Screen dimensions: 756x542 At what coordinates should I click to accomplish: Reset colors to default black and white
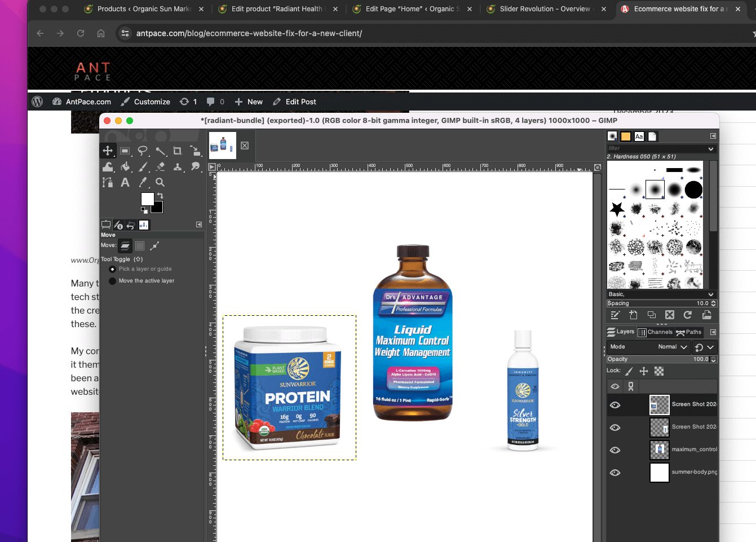click(144, 210)
